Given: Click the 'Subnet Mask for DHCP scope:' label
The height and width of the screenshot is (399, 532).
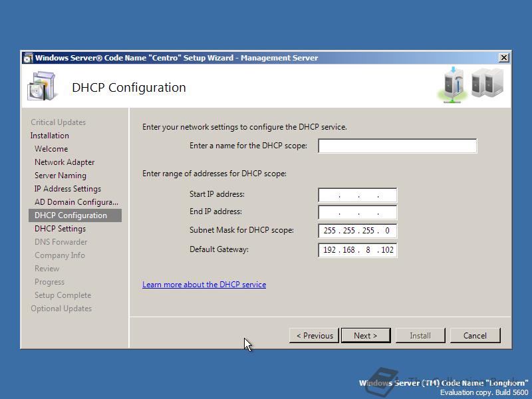Looking at the screenshot, I should click(x=241, y=230).
